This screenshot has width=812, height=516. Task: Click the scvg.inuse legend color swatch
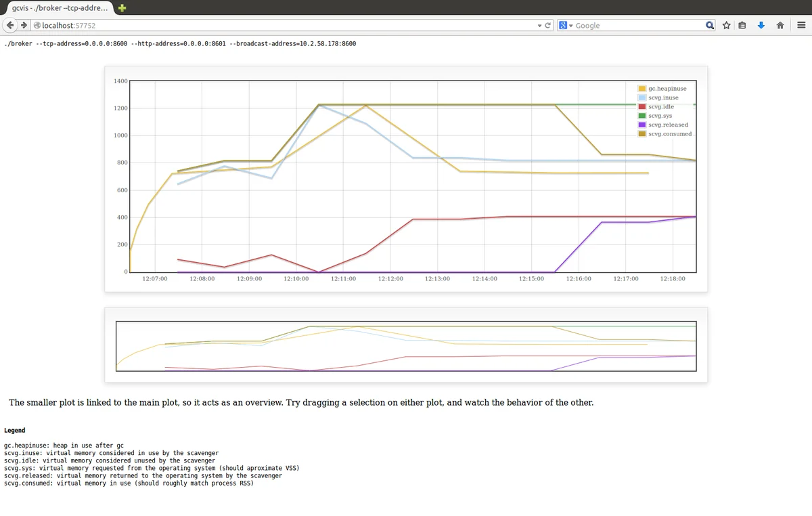[x=642, y=98]
